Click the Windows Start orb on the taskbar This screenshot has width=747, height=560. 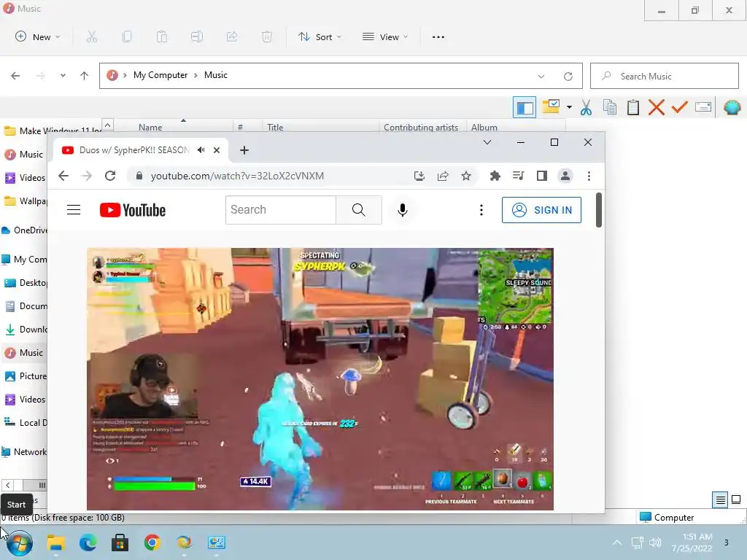(x=19, y=542)
